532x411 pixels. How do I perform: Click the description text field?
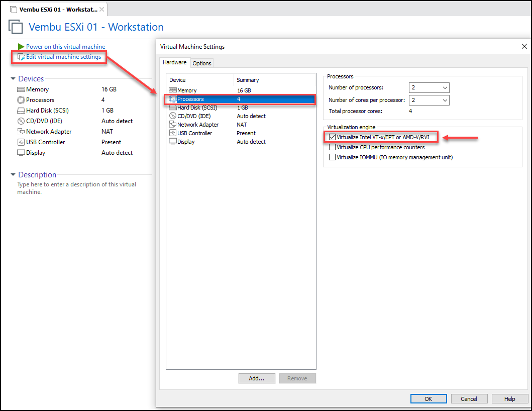click(77, 188)
